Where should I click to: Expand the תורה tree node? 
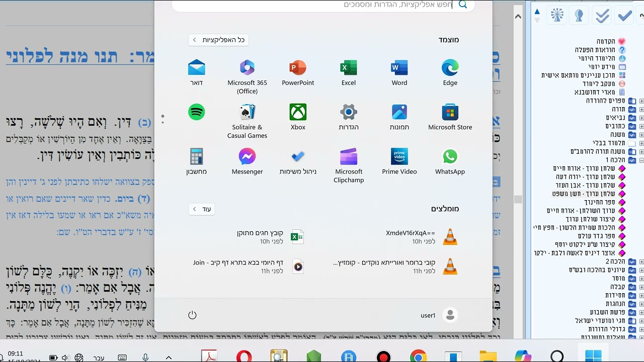641,110
